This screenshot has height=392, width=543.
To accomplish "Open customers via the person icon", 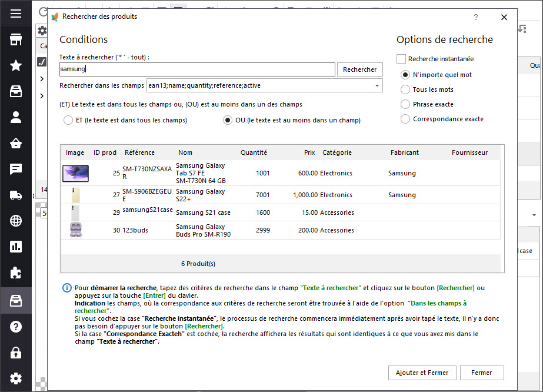I will 16,117.
